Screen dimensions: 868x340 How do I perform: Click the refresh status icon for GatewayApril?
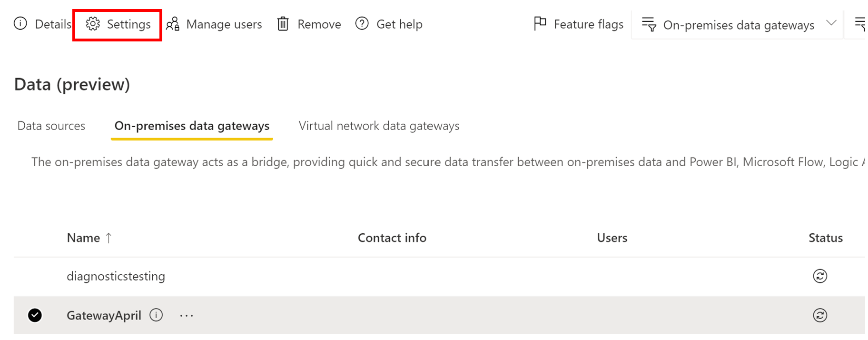(x=820, y=315)
